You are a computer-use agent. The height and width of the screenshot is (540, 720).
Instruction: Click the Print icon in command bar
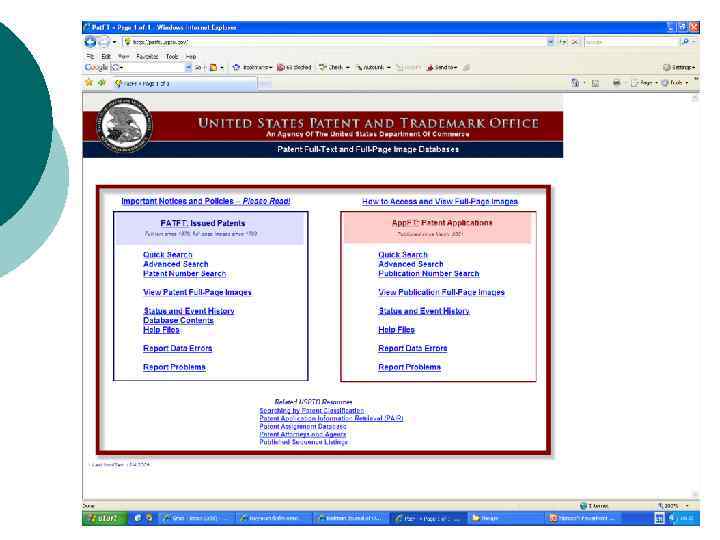coord(617,83)
